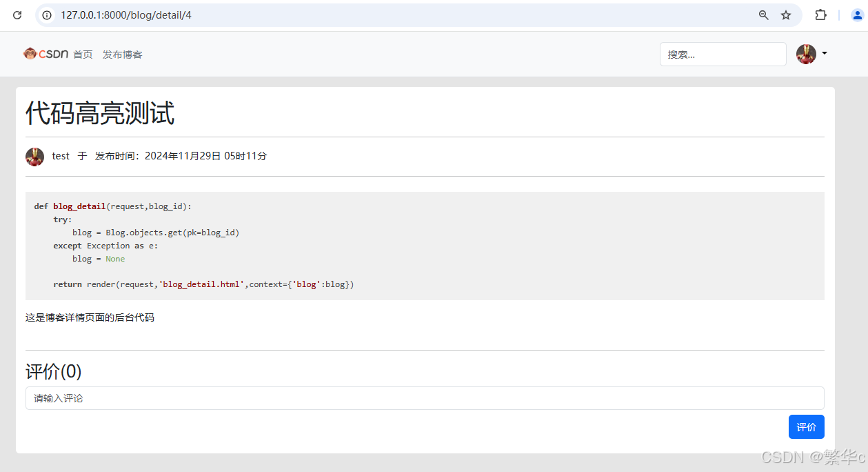Refresh the page using the reload icon

tap(17, 14)
